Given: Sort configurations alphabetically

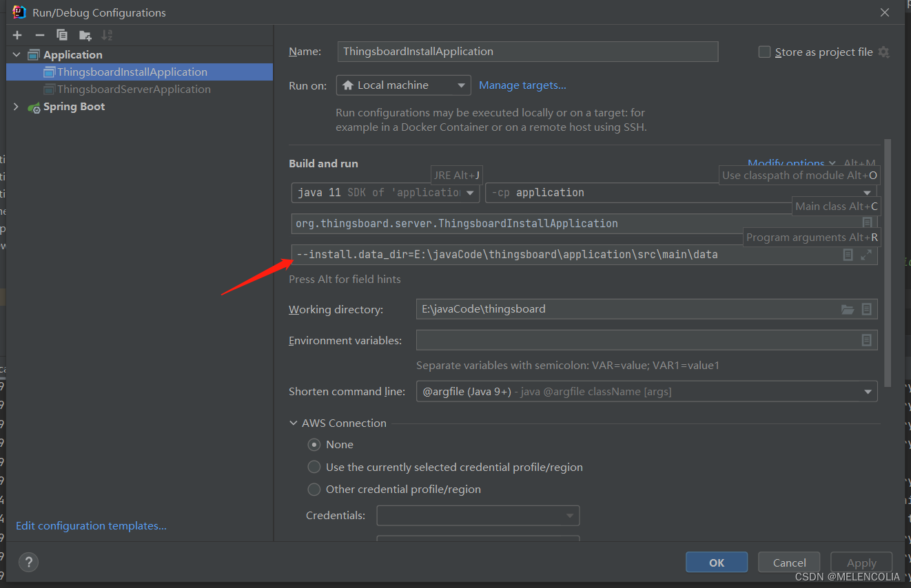Looking at the screenshot, I should [107, 35].
